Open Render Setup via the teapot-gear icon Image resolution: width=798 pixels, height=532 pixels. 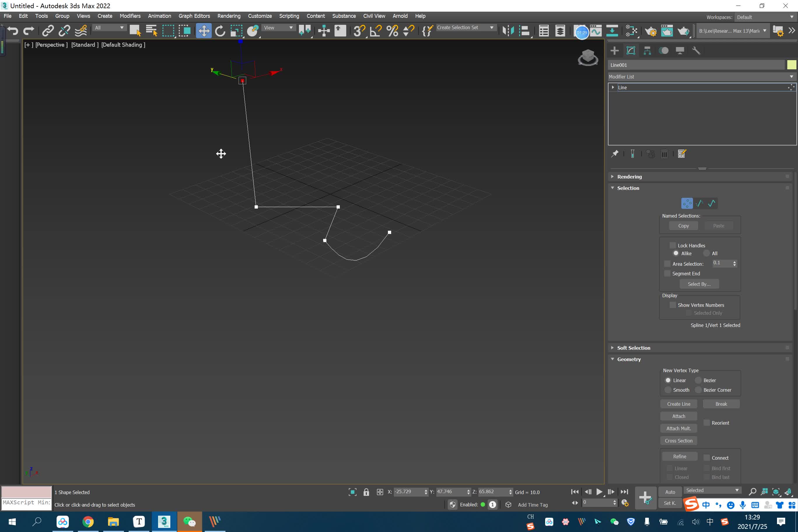[651, 31]
